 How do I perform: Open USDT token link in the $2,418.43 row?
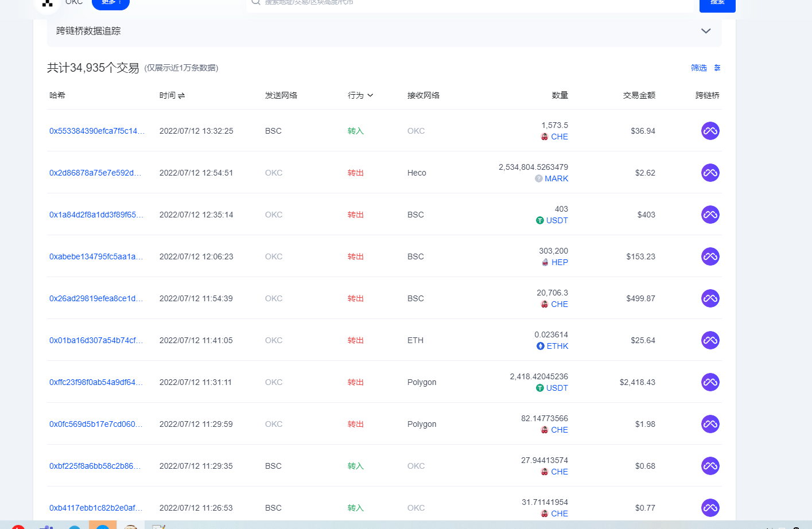[x=557, y=388]
